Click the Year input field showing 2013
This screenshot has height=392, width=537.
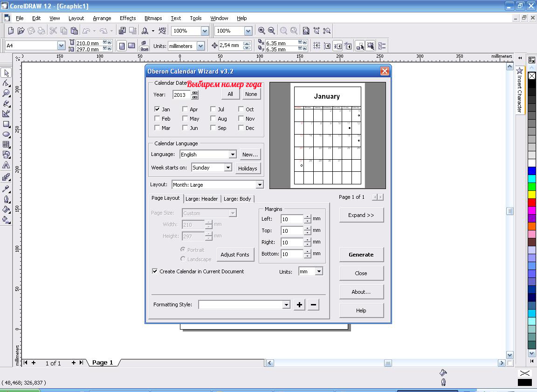(181, 95)
